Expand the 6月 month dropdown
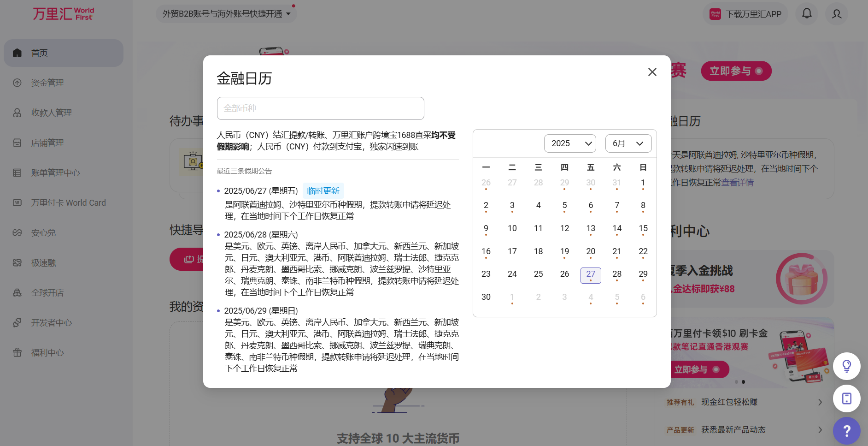 coord(628,143)
